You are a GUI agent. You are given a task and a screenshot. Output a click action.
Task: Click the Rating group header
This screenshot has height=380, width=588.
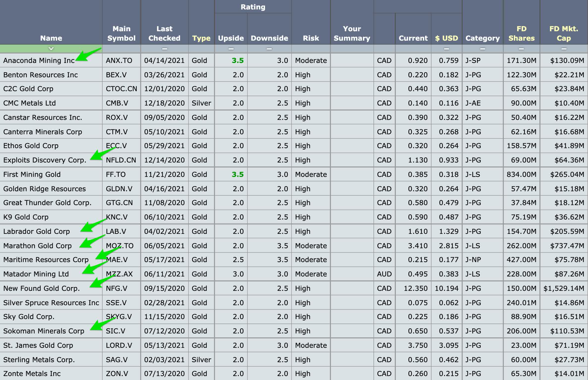[x=253, y=7]
